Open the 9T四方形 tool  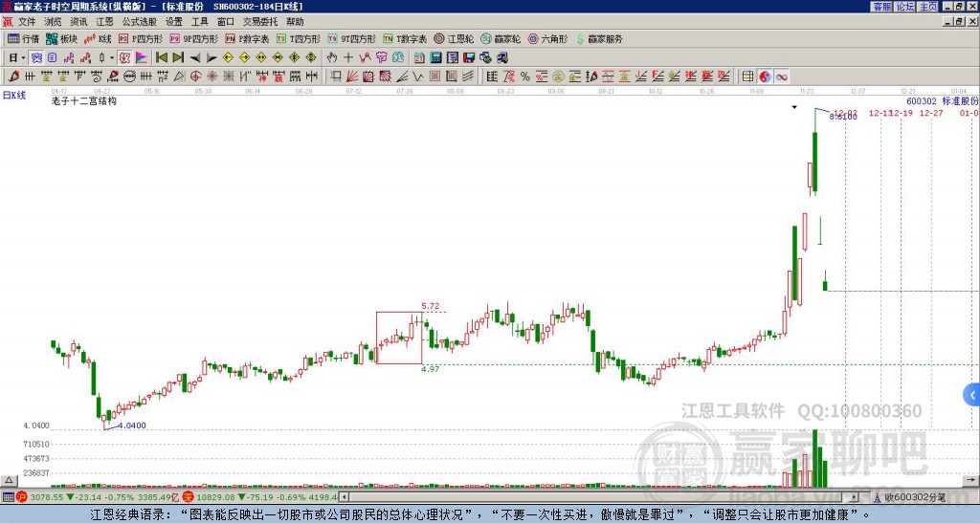(x=351, y=38)
